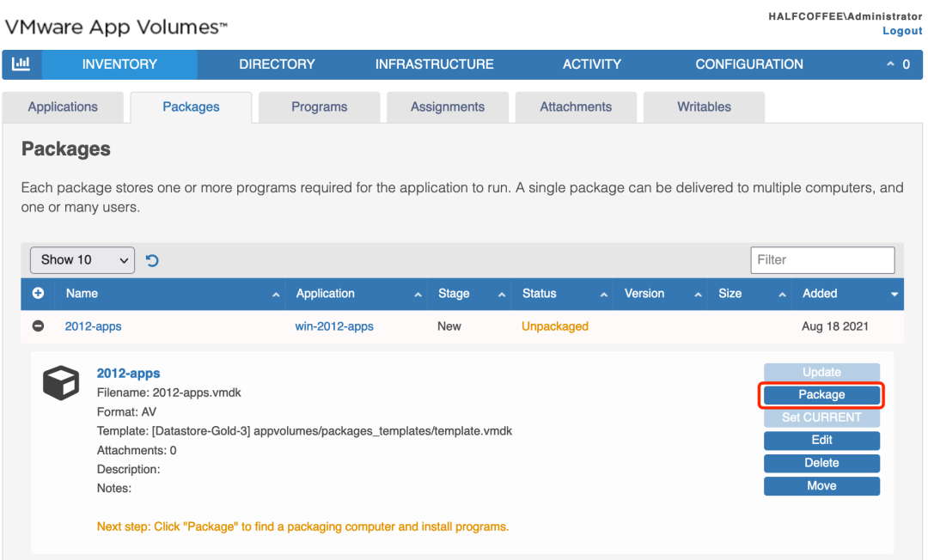Click the HALFCOFFEE\Administrator username
This screenshot has height=560, width=928.
(846, 16)
